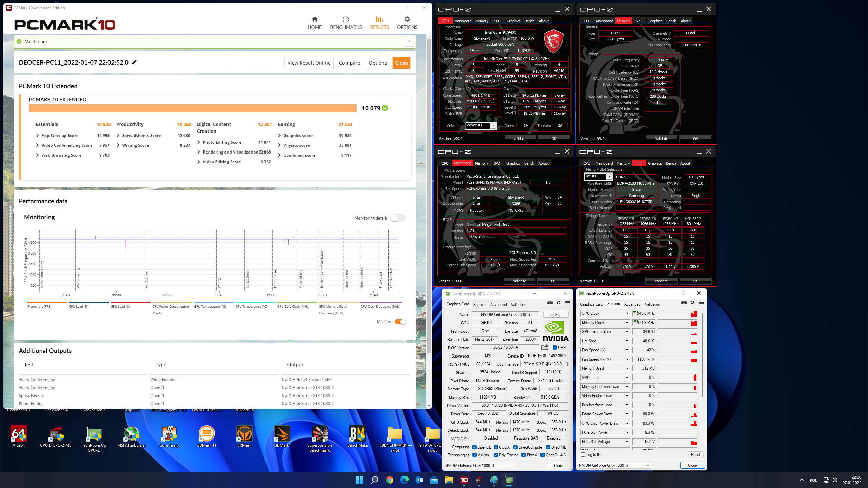Open Advanced tab in GPU-Z Graphics Card window
868x488 pixels.
point(498,305)
